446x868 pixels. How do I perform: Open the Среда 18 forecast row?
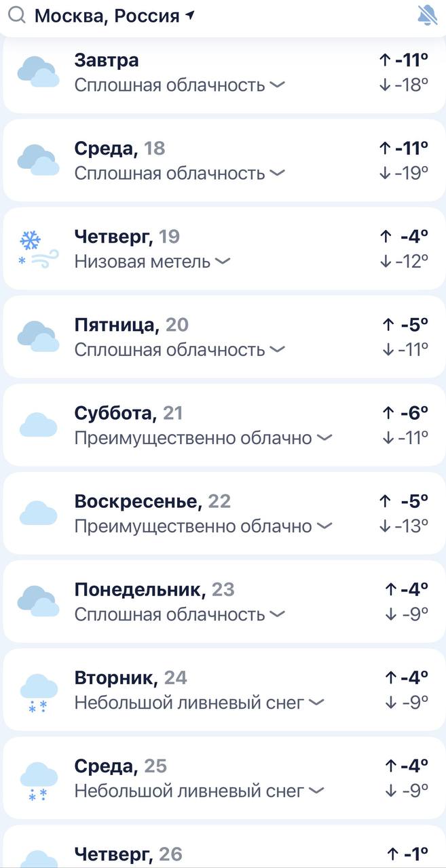223,161
